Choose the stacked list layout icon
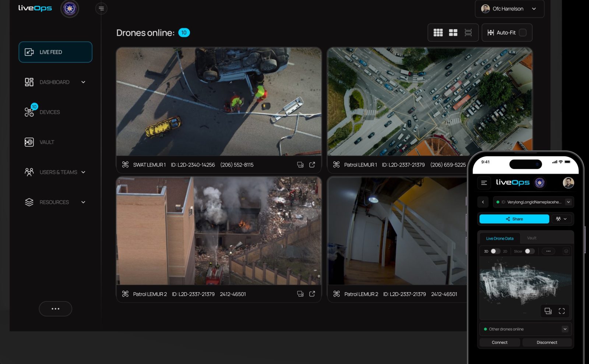The height and width of the screenshot is (364, 589). click(x=468, y=33)
